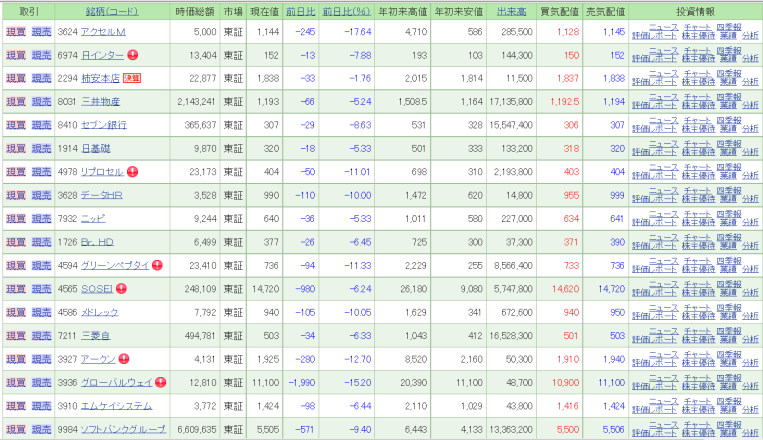This screenshot has height=440, width=763.
Task: Open the メドレック stock link
Action: tap(100, 312)
